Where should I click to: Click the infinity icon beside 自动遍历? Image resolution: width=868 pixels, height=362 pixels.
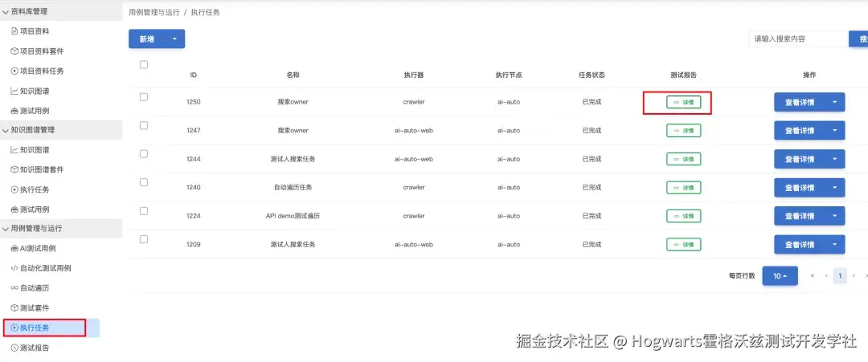14,288
